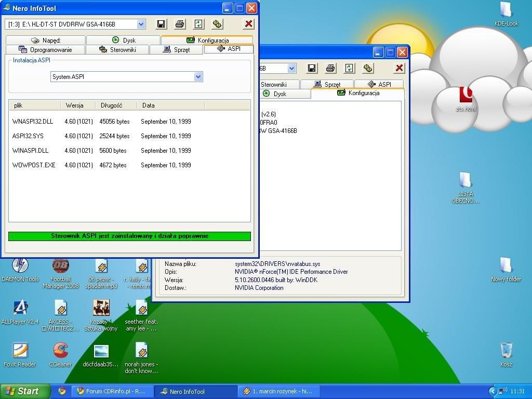Expand the System ASPI dropdown
Viewport: 532px width, 399px height.
pos(198,77)
